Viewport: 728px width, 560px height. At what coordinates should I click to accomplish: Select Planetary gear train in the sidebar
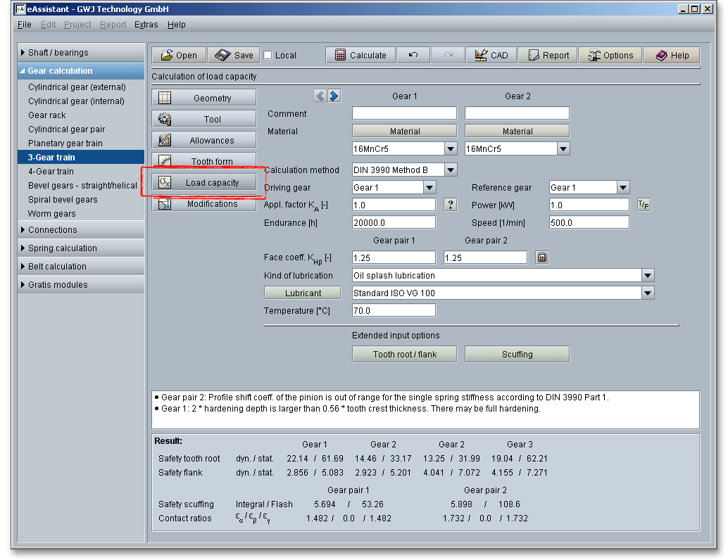pyautogui.click(x=65, y=144)
